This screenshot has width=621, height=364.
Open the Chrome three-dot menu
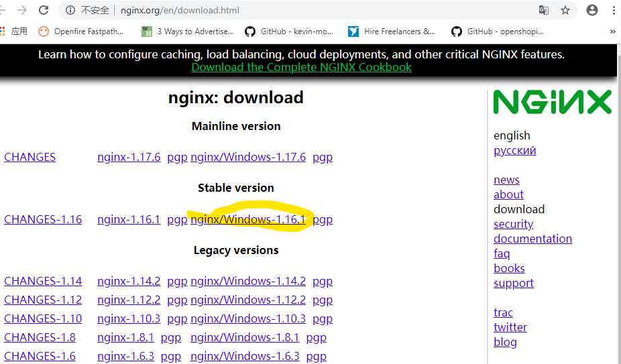pyautogui.click(x=614, y=10)
